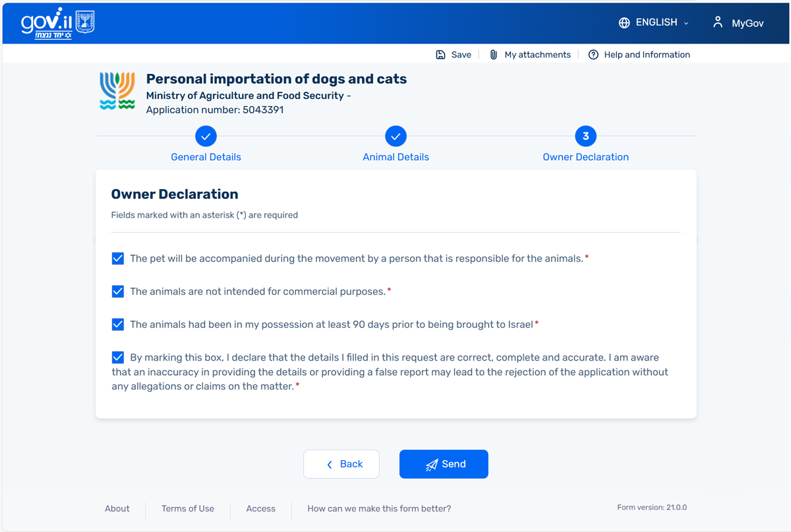Click the Help question mark icon
Viewport: 791px width, 532px height.
[x=593, y=55]
